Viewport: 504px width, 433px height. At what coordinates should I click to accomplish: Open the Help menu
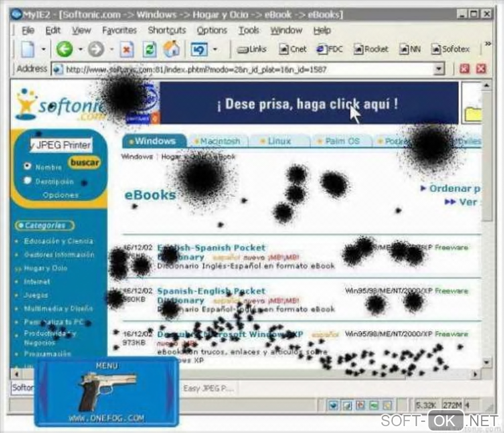pyautogui.click(x=322, y=30)
